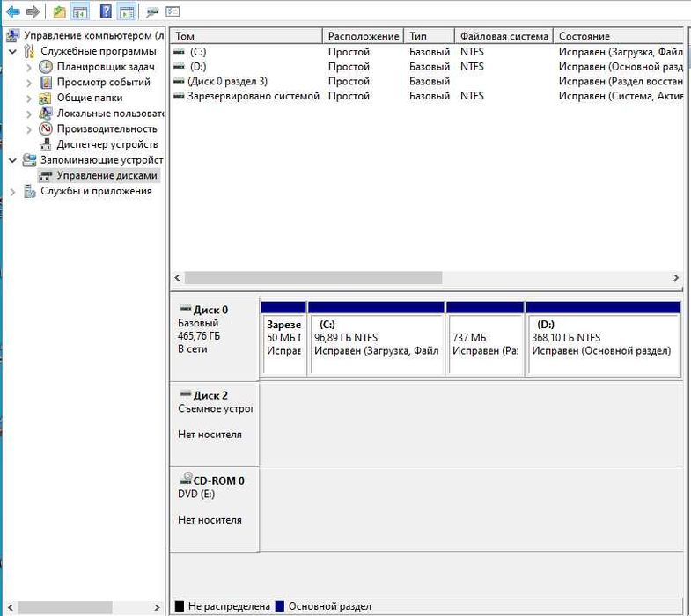Open the Help question mark icon
This screenshot has height=616, width=691.
tap(106, 11)
